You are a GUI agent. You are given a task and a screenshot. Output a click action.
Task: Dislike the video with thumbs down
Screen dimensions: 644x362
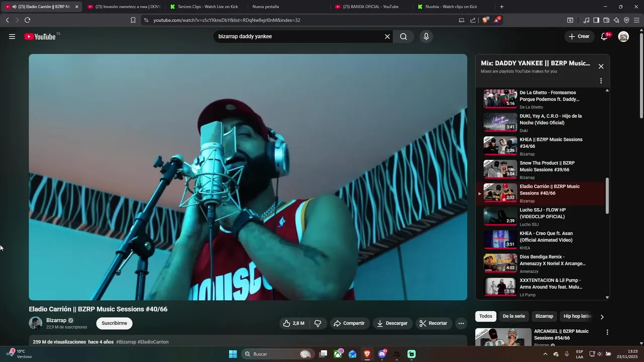(318, 323)
